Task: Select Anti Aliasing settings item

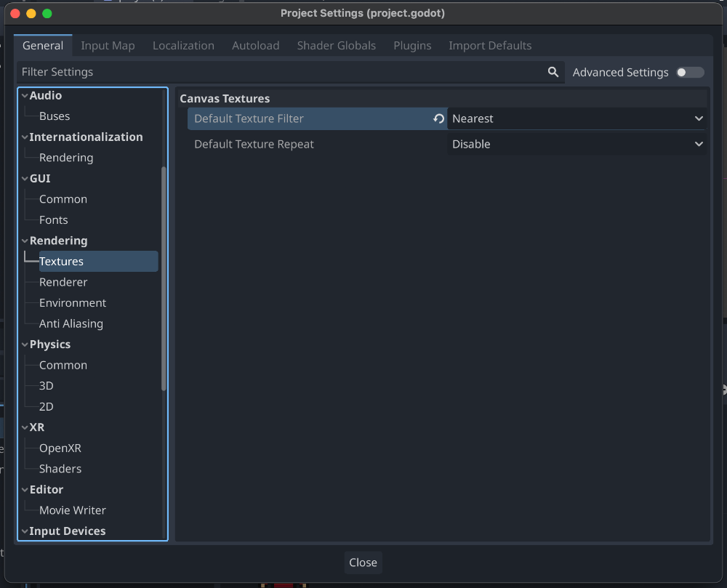Action: [x=71, y=323]
